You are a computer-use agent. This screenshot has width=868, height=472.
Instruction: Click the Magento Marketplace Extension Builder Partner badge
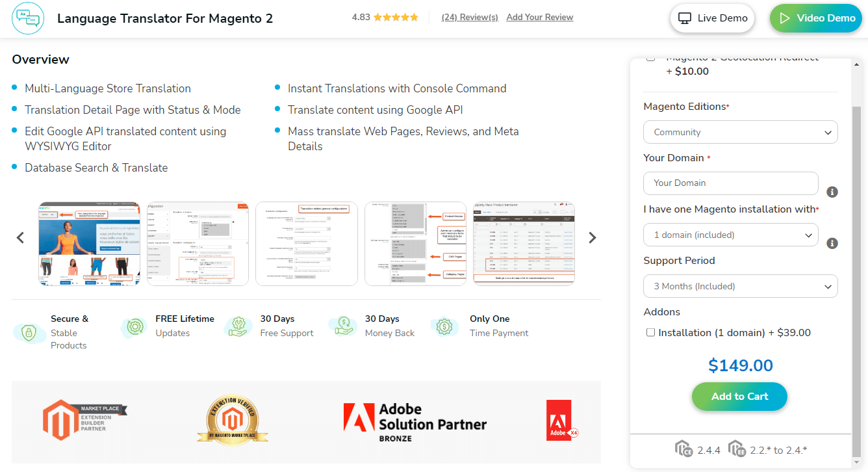(x=84, y=420)
